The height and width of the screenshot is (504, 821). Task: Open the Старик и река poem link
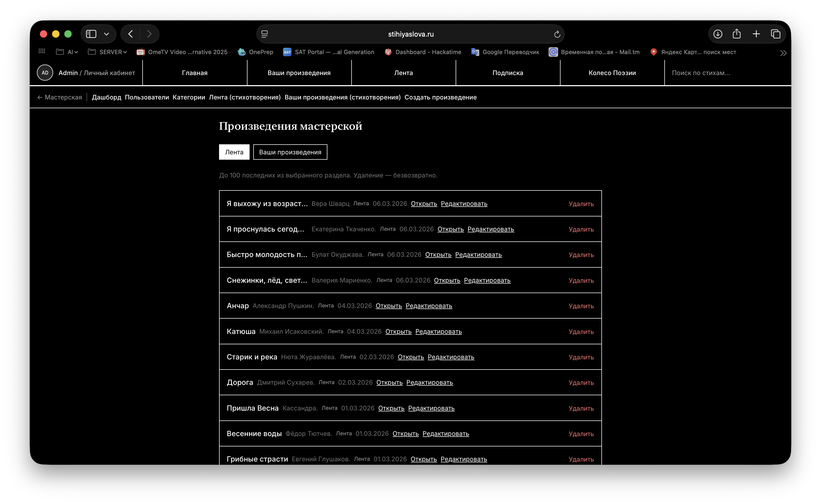[411, 357]
